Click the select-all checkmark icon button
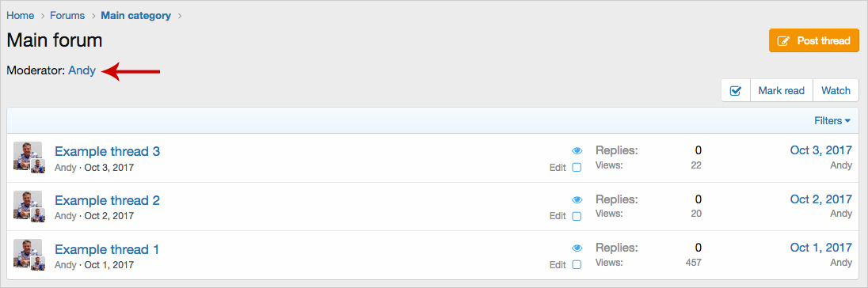Viewport: 868px width, 288px height. (736, 91)
